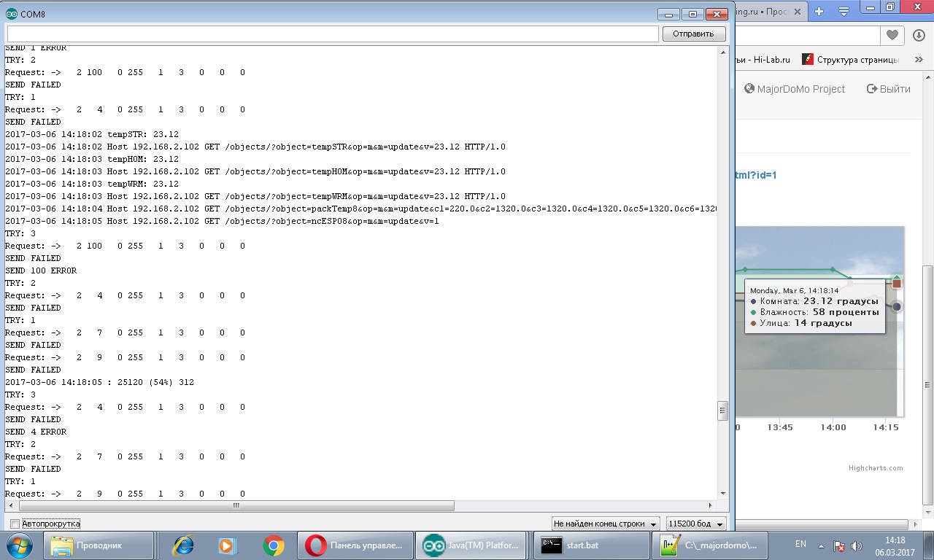Click the '14:18:03 tempWRM: 23.12' log line
Screen dimensions: 934x560
point(92,184)
